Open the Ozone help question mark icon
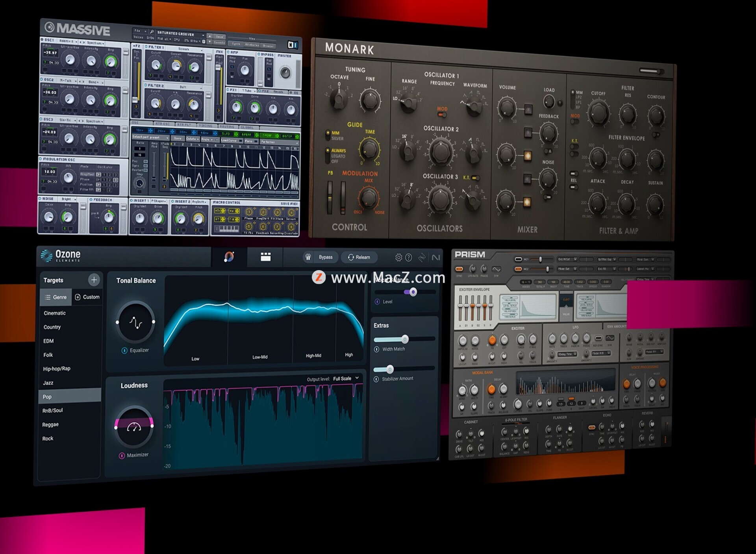The image size is (756, 554). pyautogui.click(x=409, y=258)
